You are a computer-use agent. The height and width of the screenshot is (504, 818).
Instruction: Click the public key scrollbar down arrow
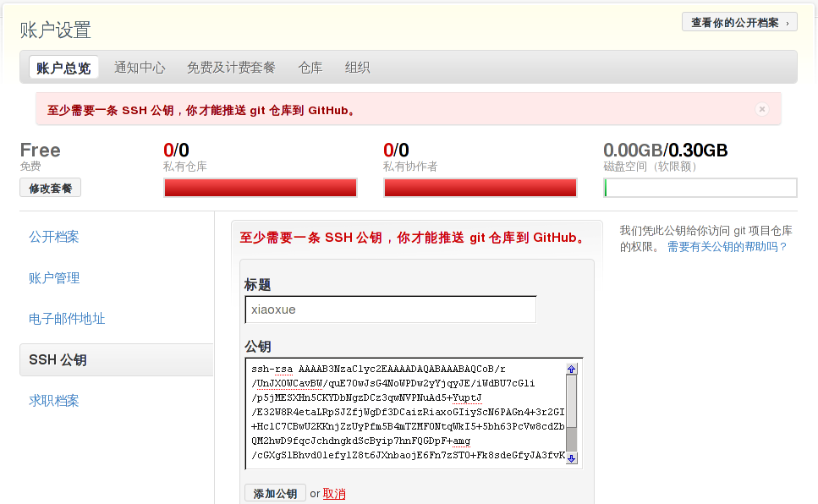click(x=571, y=458)
